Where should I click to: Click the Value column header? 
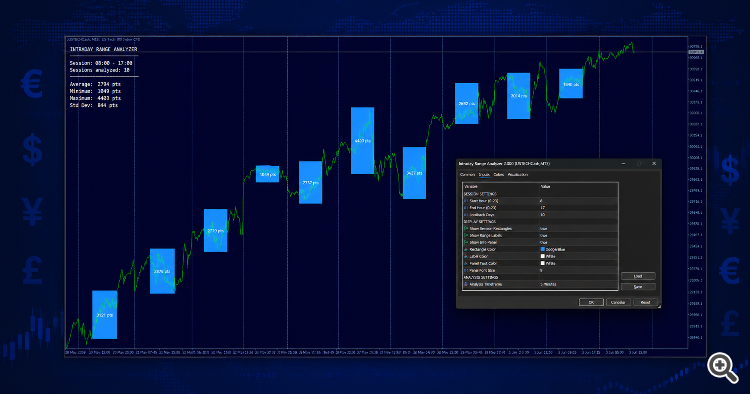(545, 186)
